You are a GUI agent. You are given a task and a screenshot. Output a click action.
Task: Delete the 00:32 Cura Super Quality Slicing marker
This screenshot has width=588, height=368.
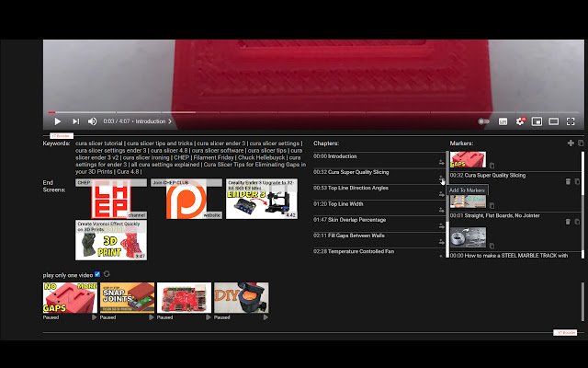pyautogui.click(x=568, y=181)
